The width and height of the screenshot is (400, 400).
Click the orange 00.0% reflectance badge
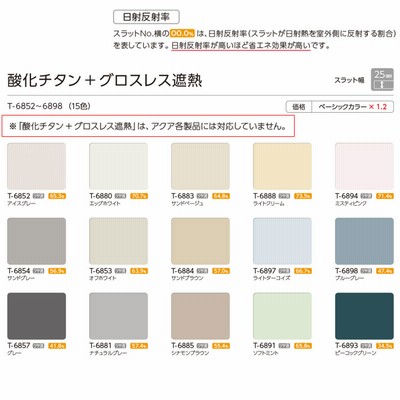click(x=182, y=33)
